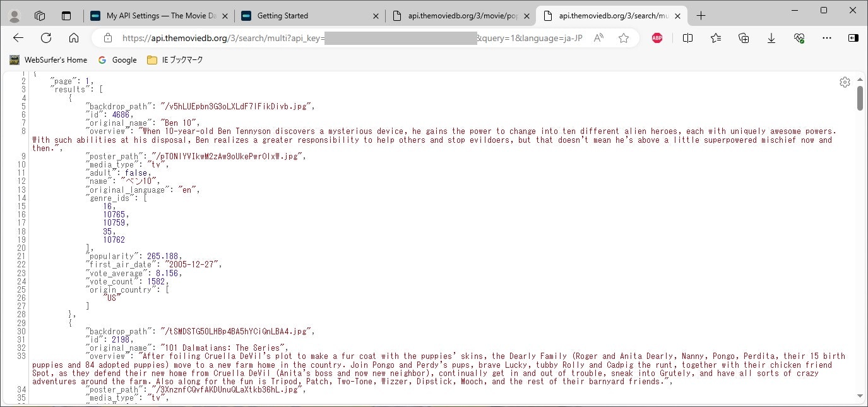
Task: Click backdrop_path value /tSMDSTG5OLHBp4BA5hYCiQnLBA4.jpg
Action: (x=237, y=331)
